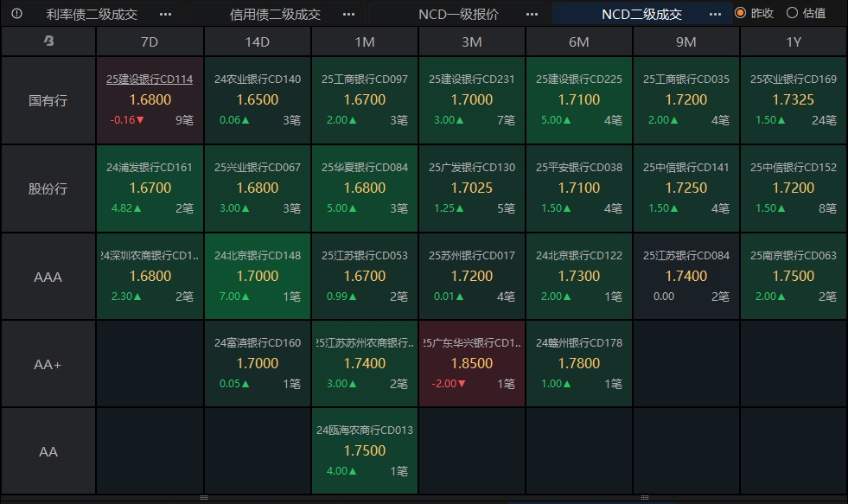The height and width of the screenshot is (504, 848).
Task: Click the 25兴业银行CD067 cell
Action: pyautogui.click(x=258, y=188)
